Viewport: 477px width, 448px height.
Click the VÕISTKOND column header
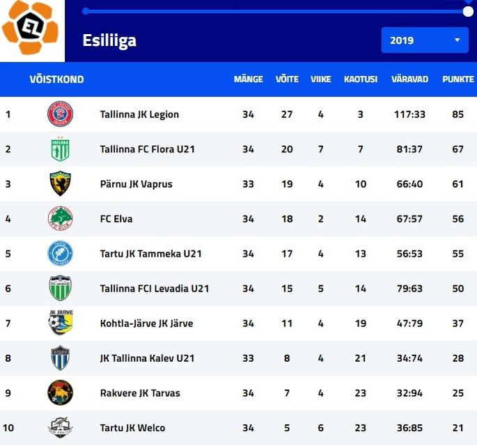56,79
